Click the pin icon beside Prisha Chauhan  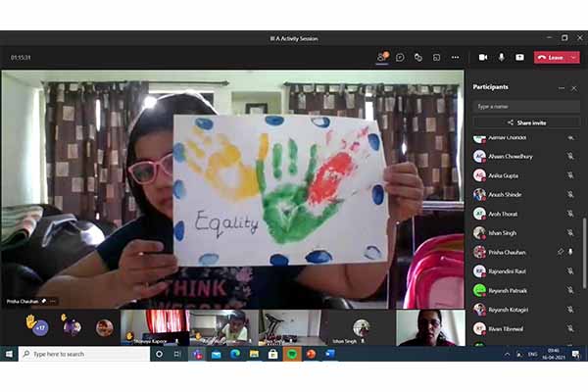(561, 252)
